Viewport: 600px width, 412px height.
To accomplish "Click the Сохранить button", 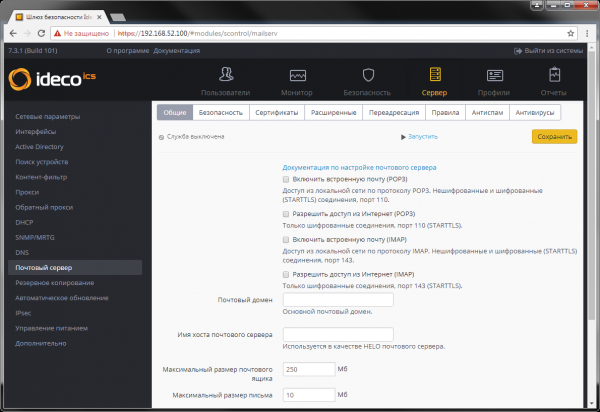I will click(x=553, y=136).
